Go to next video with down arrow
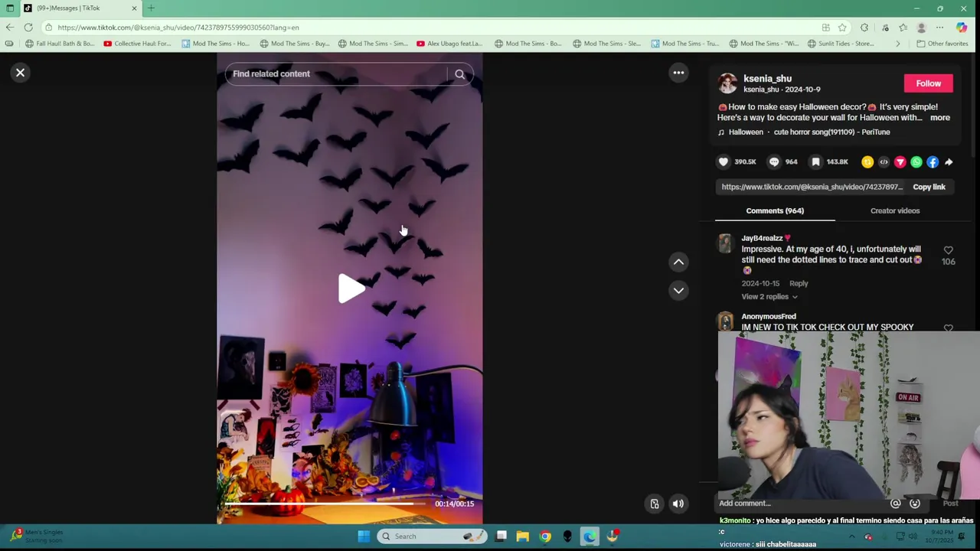 (678, 291)
